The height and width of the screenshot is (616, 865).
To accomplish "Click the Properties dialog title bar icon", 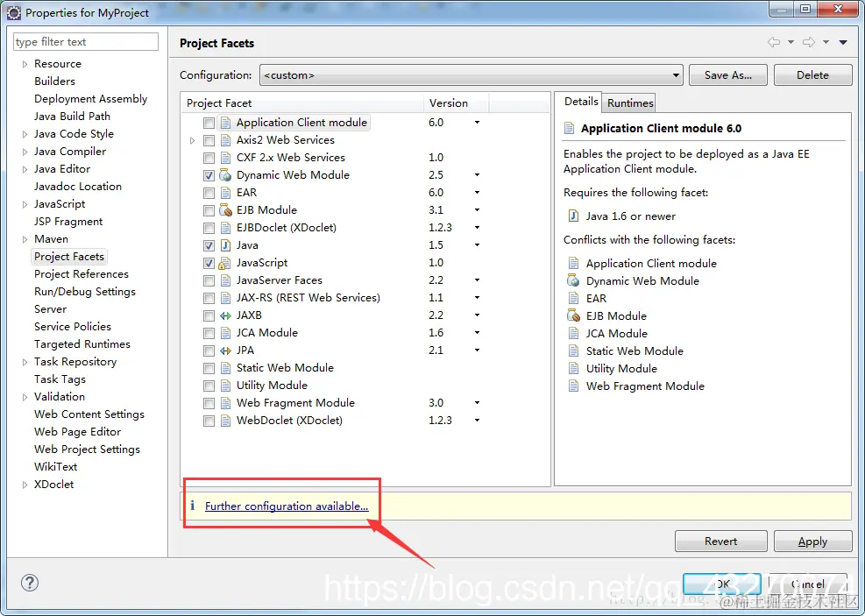I will point(14,12).
